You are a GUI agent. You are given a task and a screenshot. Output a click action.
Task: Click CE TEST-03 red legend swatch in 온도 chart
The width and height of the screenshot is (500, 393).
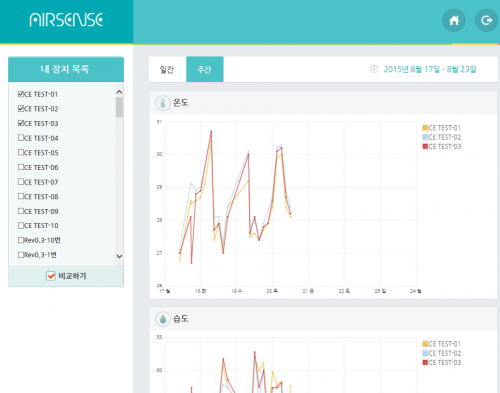[x=425, y=146]
